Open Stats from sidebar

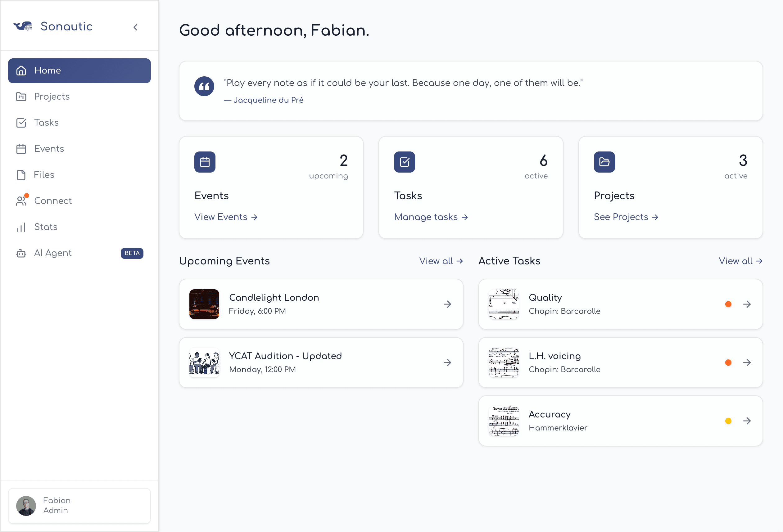(x=46, y=227)
